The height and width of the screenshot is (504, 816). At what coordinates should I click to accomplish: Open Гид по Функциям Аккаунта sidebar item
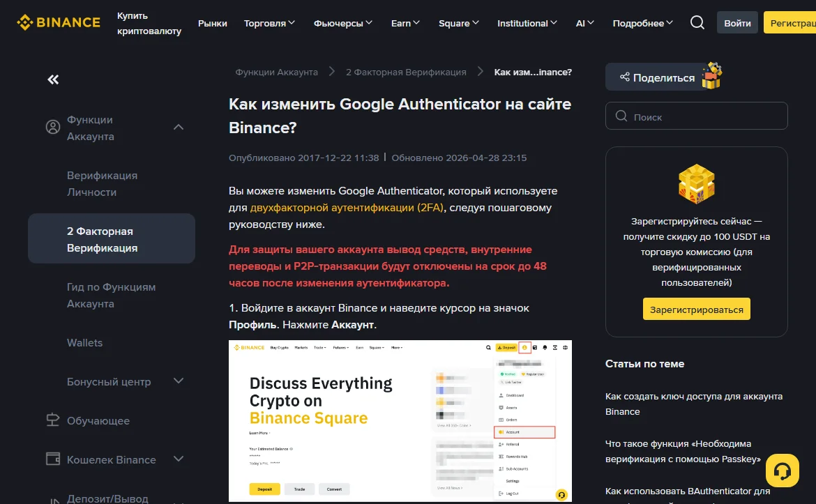click(112, 295)
